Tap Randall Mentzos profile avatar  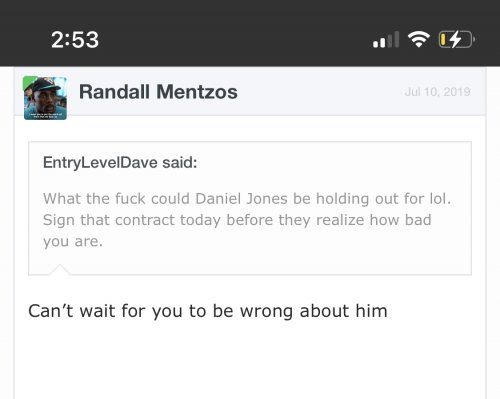45,98
